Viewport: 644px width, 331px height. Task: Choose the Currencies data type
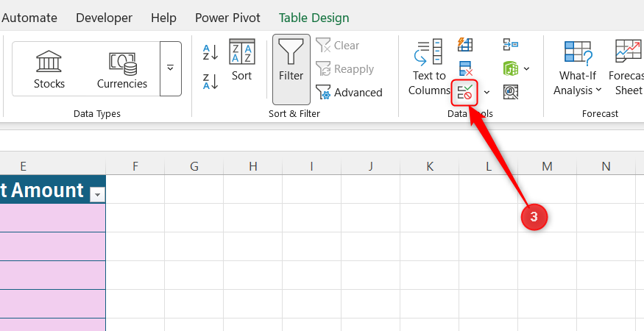122,69
